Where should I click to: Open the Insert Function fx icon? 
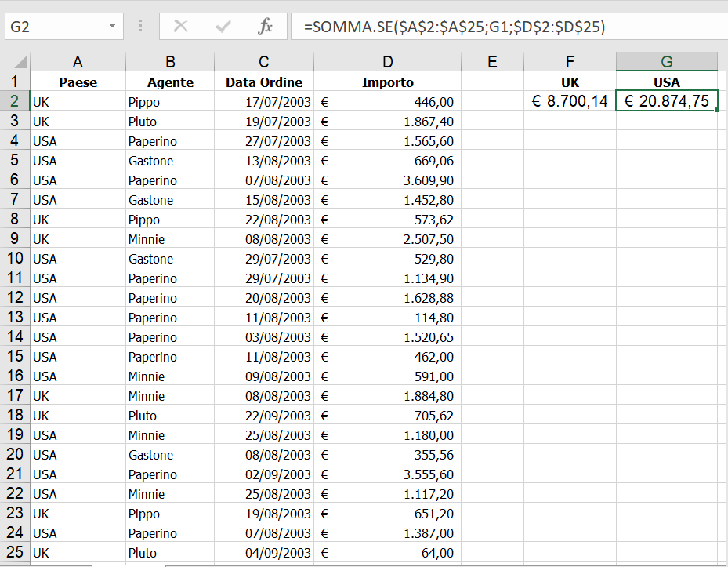point(265,26)
